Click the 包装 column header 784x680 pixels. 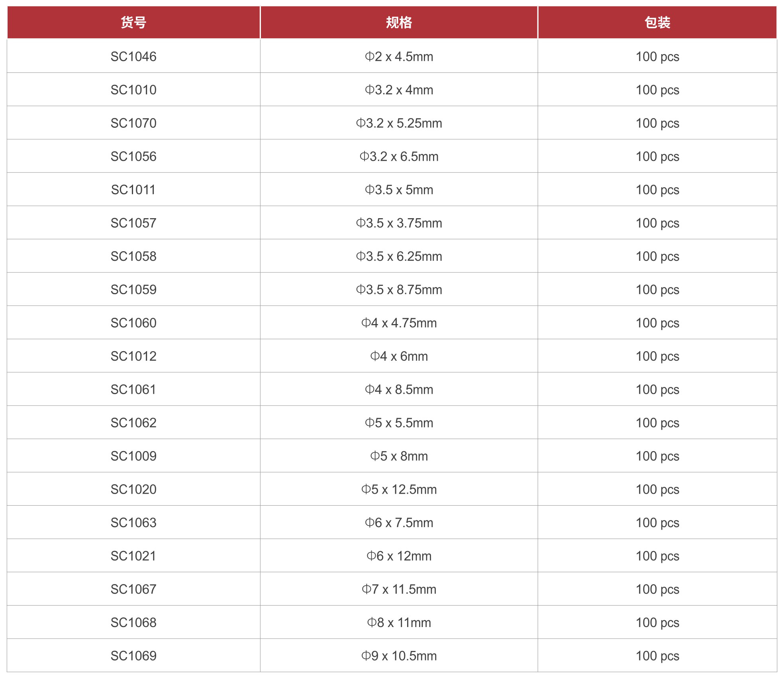(657, 22)
